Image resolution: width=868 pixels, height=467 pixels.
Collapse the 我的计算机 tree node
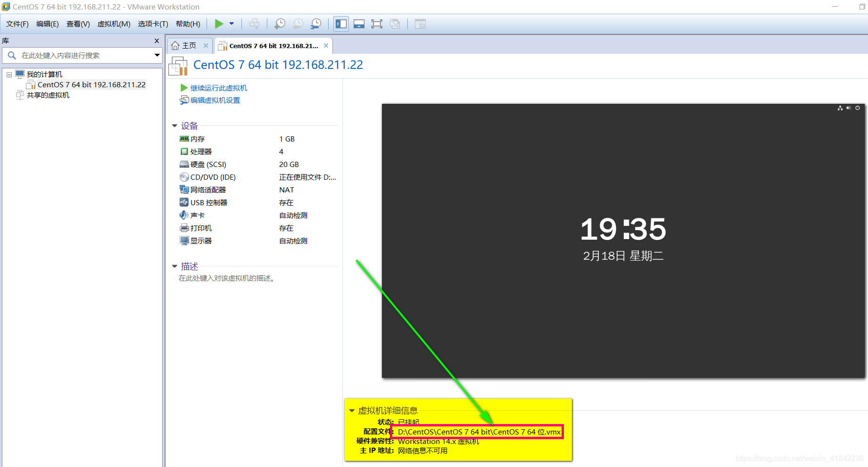click(x=9, y=75)
